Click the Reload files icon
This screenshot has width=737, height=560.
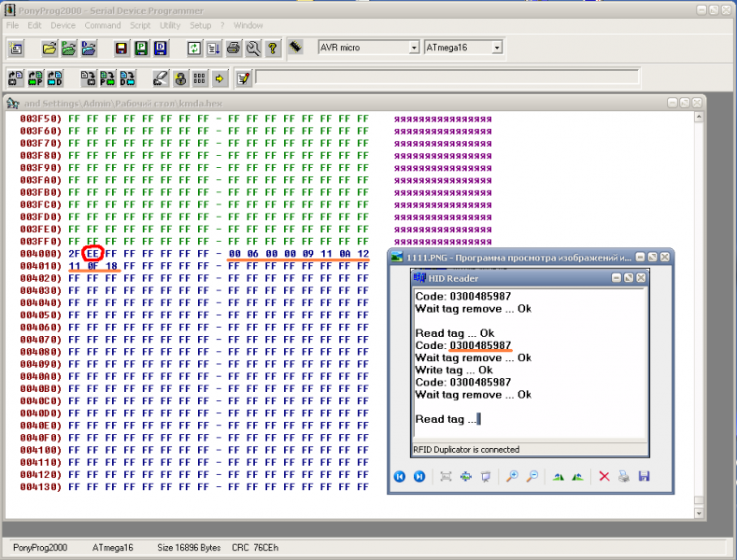(194, 48)
